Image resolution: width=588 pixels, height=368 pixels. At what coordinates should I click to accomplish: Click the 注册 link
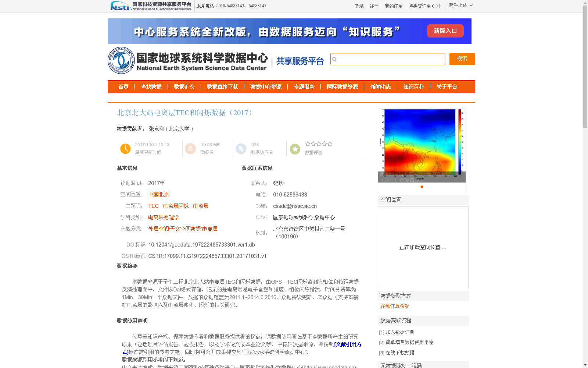click(374, 6)
